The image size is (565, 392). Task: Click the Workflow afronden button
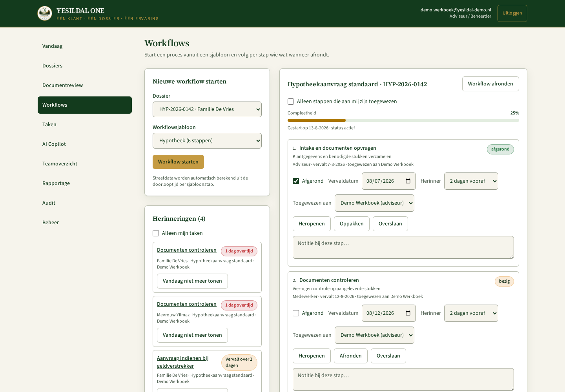(x=490, y=84)
